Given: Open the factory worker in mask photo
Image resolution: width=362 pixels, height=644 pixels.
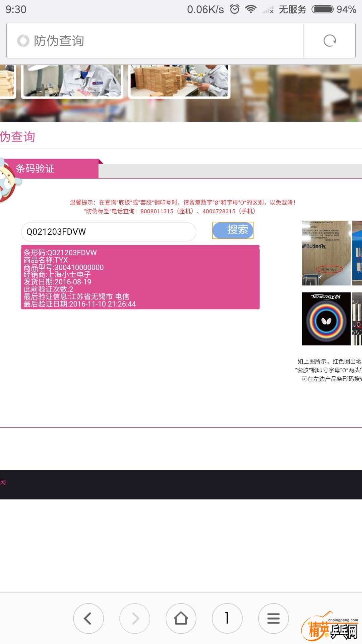Looking at the screenshot, I should 72,81.
